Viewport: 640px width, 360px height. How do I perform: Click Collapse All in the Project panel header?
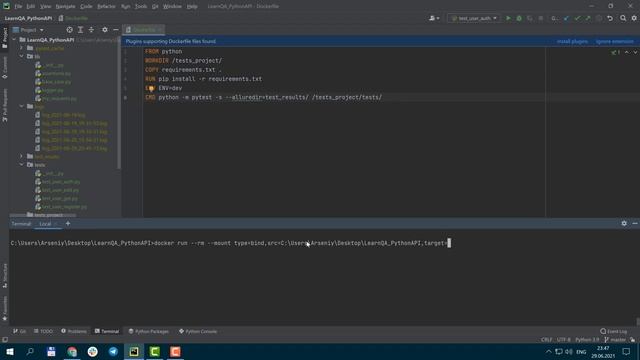point(91,30)
